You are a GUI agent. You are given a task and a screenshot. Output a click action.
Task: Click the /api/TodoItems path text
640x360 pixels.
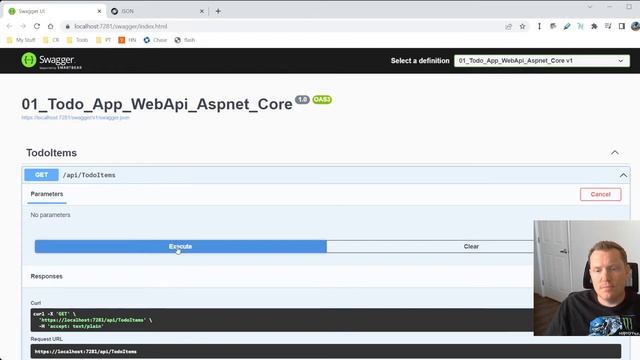[x=89, y=175]
